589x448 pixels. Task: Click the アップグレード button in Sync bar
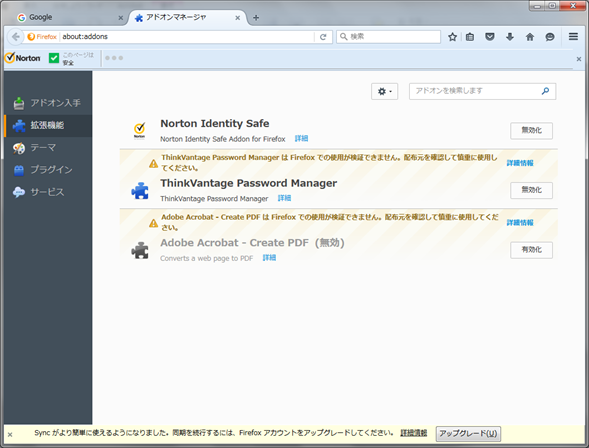[x=468, y=434]
